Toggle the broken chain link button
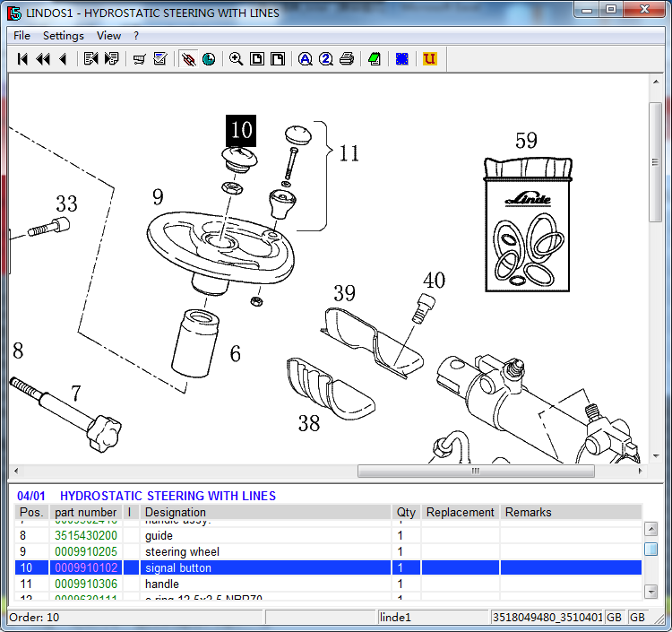 188,59
